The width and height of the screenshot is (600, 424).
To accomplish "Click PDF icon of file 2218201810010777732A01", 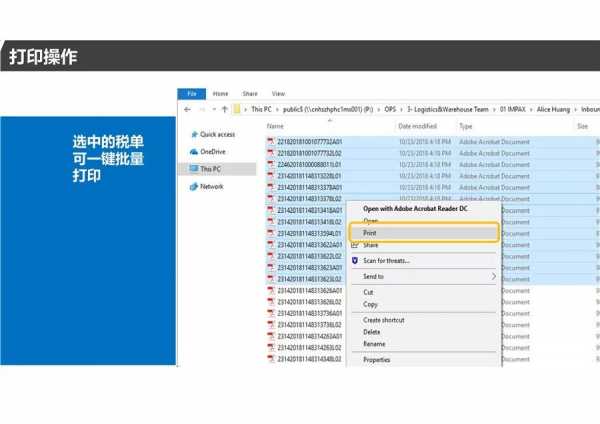I will click(x=270, y=143).
